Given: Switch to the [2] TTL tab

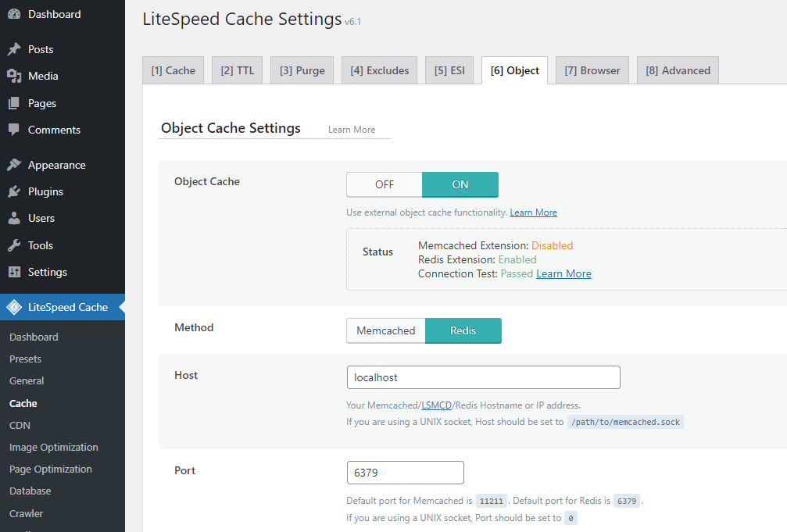Looking at the screenshot, I should [238, 70].
